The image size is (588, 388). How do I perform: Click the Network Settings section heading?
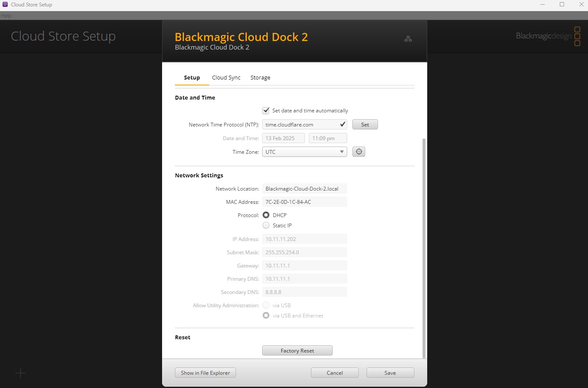pyautogui.click(x=199, y=175)
